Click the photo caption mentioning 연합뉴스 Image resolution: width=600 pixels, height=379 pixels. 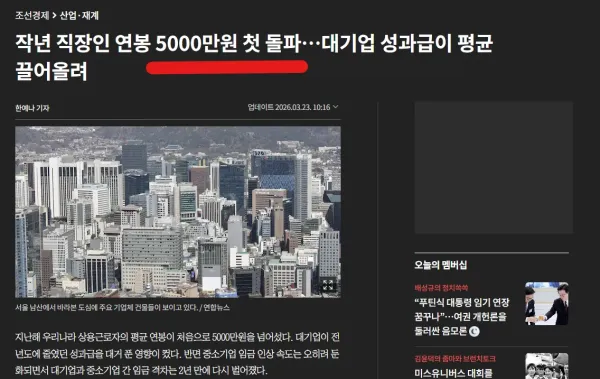click(x=122, y=307)
